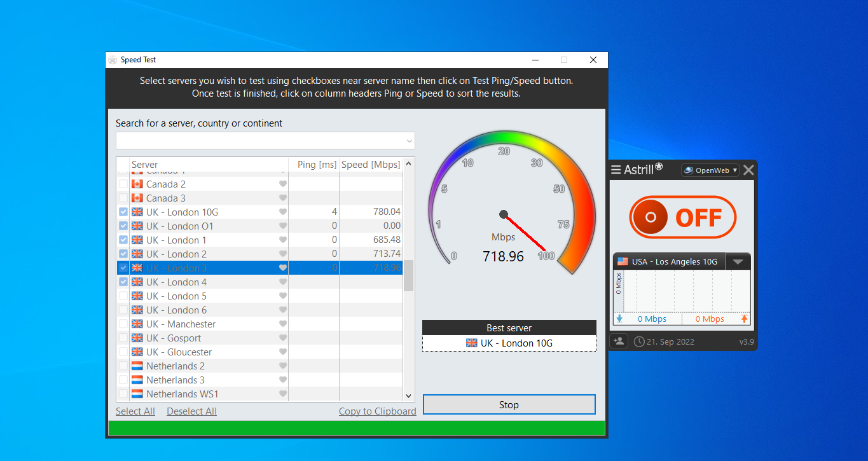Expand Astrill server list arrow

tap(738, 261)
